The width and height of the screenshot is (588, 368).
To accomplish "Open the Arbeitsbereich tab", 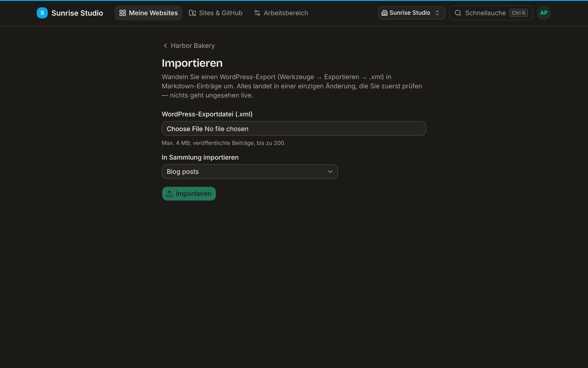I will (281, 13).
